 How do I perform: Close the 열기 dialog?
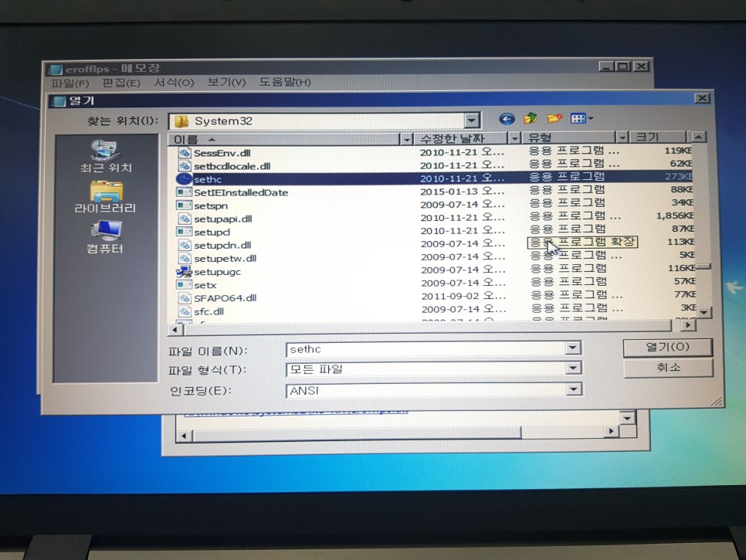[x=702, y=98]
